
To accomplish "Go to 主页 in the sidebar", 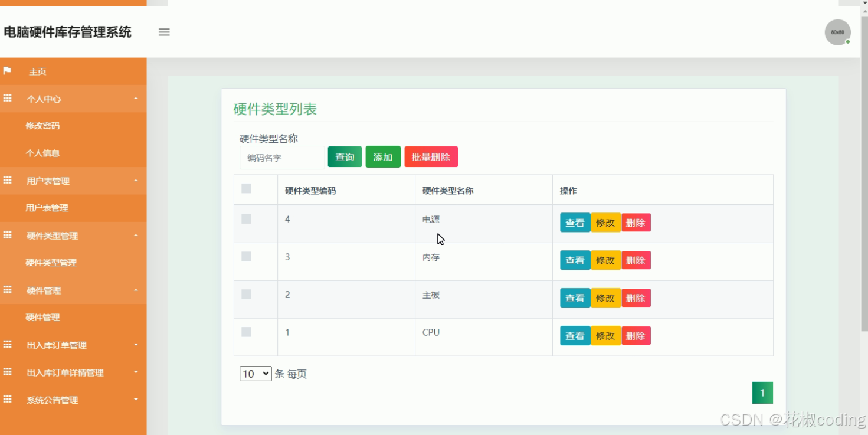I will click(38, 71).
